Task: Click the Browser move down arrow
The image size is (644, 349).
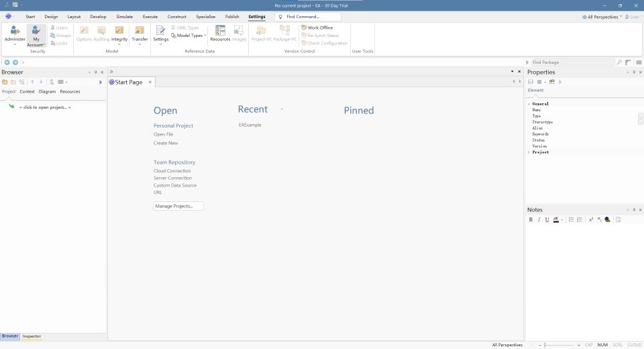Action: pos(41,82)
